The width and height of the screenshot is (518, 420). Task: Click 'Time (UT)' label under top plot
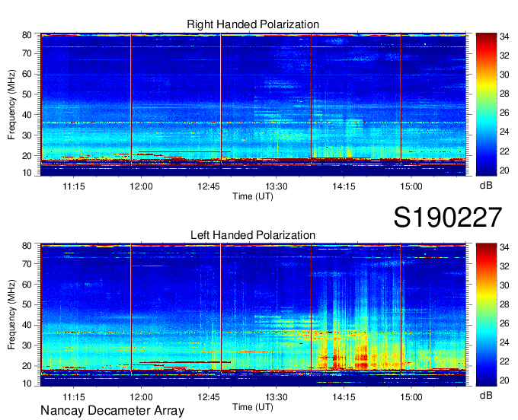pyautogui.click(x=253, y=196)
